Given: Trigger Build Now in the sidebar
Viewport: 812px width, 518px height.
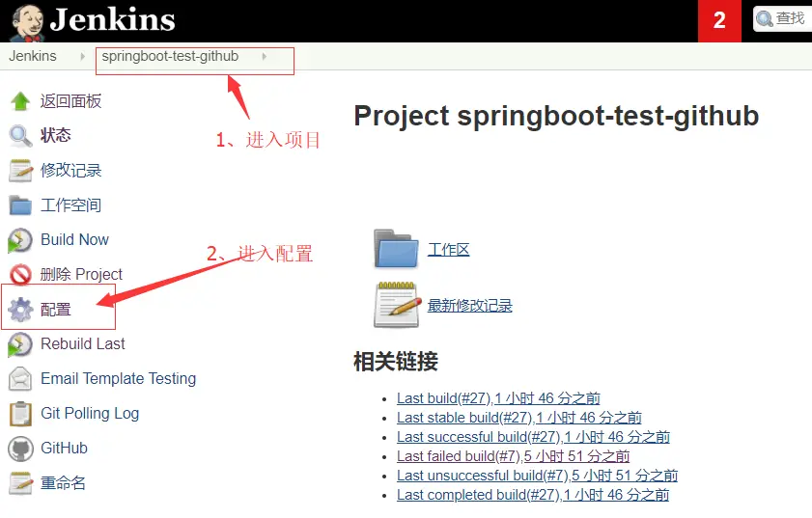Looking at the screenshot, I should coord(74,239).
